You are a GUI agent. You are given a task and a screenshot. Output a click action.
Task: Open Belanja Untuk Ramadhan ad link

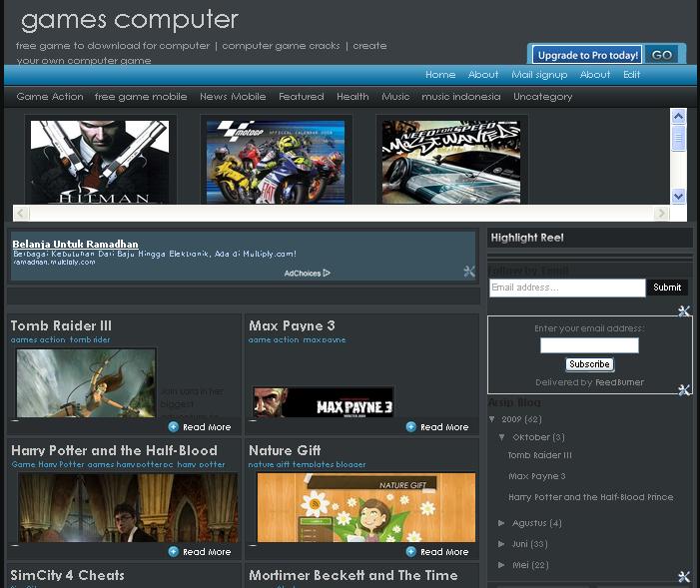(x=75, y=244)
